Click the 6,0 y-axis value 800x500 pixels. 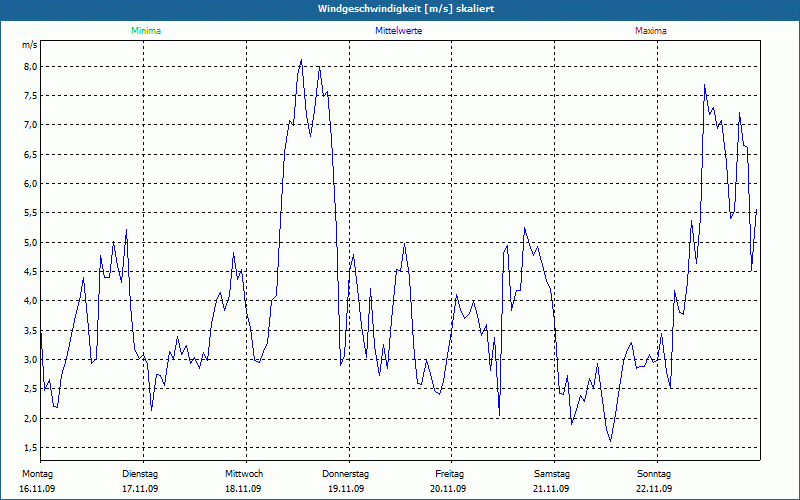click(x=30, y=184)
